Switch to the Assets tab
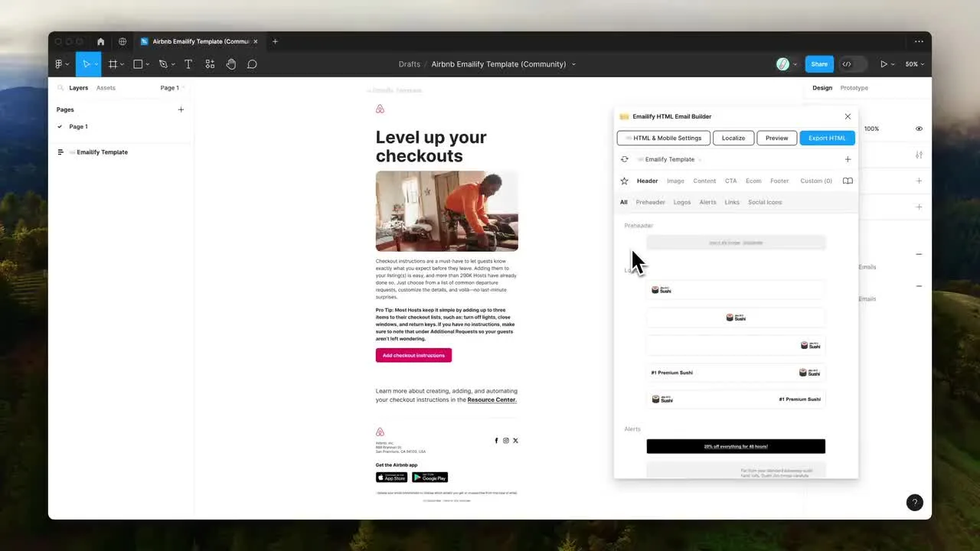Screen dimensions: 980x551 click(x=106, y=87)
